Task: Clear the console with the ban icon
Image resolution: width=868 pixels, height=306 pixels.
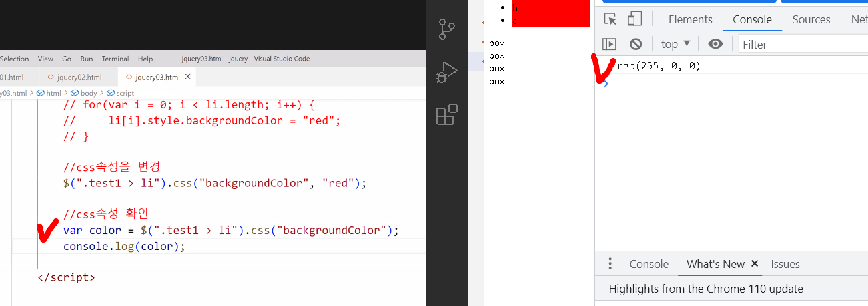Action: 636,44
